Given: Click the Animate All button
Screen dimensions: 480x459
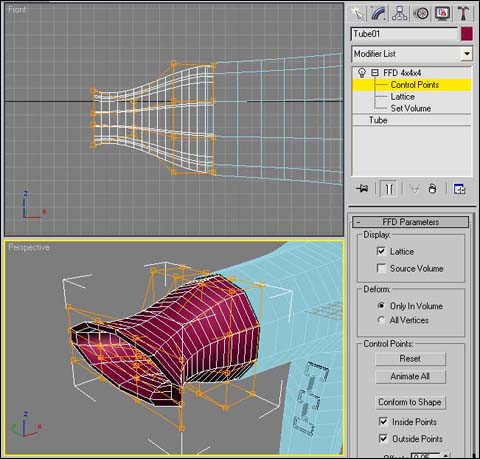Looking at the screenshot, I should tap(410, 377).
